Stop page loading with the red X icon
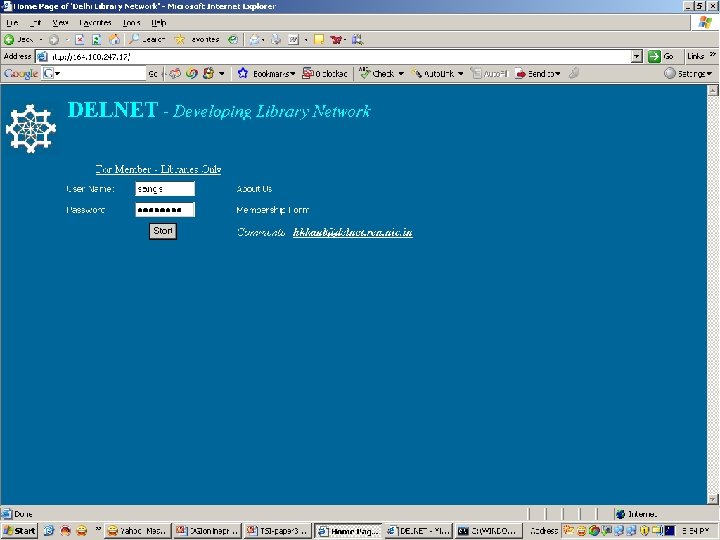Image resolution: width=720 pixels, height=540 pixels. pyautogui.click(x=80, y=39)
